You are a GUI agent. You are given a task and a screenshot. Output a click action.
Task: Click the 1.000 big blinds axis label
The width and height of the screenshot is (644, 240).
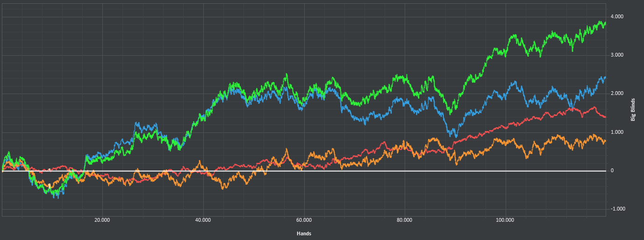[617, 132]
